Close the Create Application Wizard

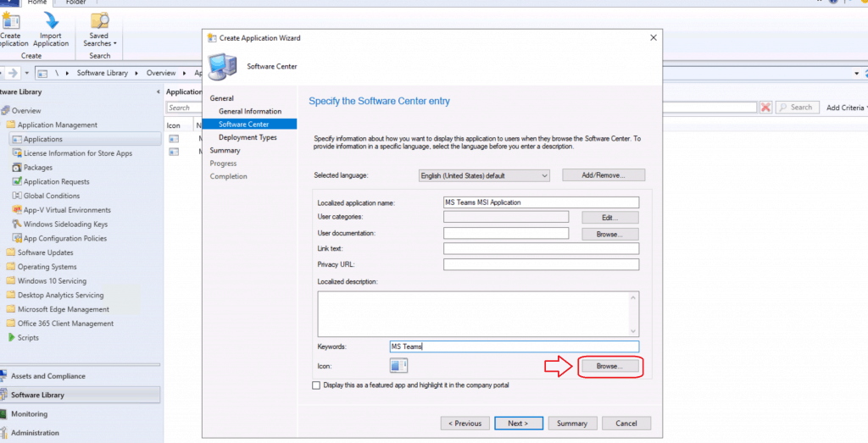(654, 37)
